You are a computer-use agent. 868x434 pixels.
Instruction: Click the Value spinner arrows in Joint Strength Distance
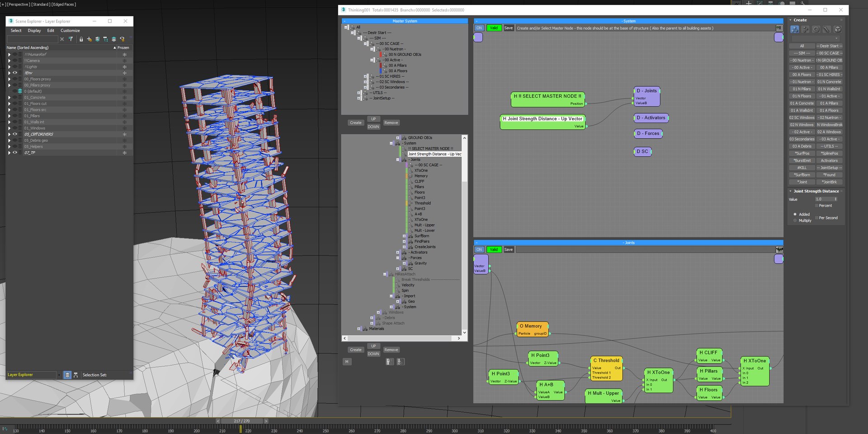835,199
